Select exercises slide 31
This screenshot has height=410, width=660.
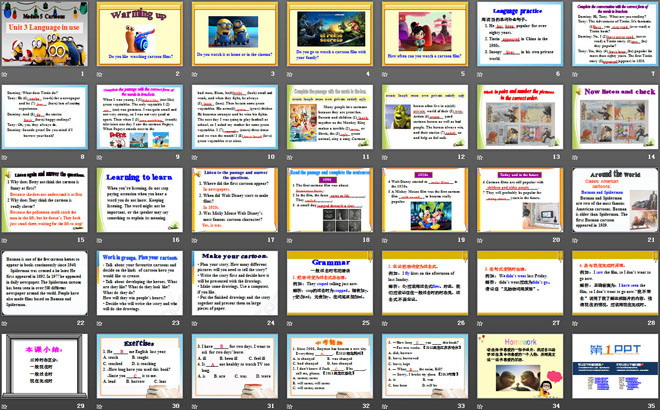tap(235, 366)
